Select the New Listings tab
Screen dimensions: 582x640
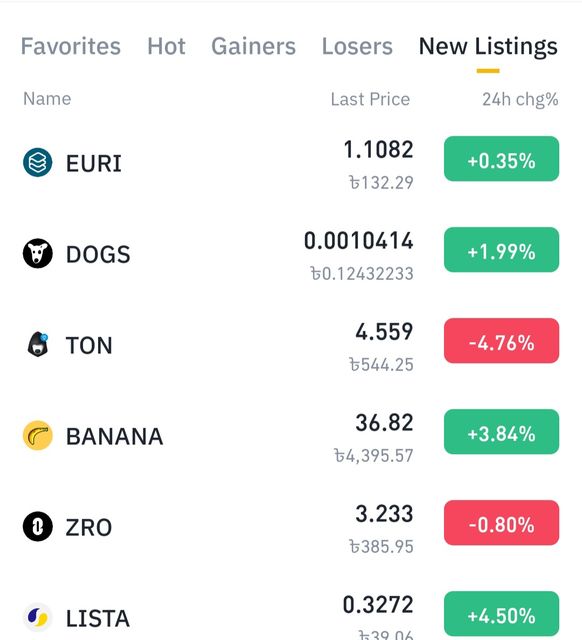point(488,47)
